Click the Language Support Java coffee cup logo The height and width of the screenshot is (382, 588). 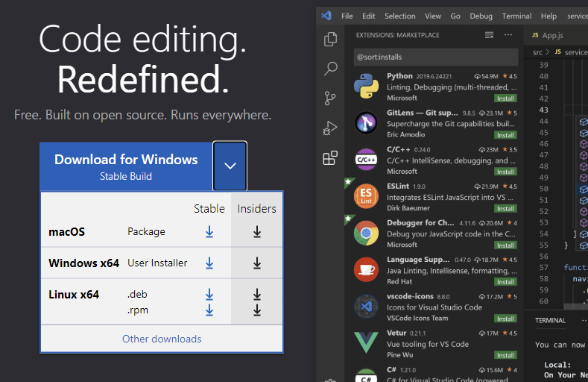(x=366, y=269)
